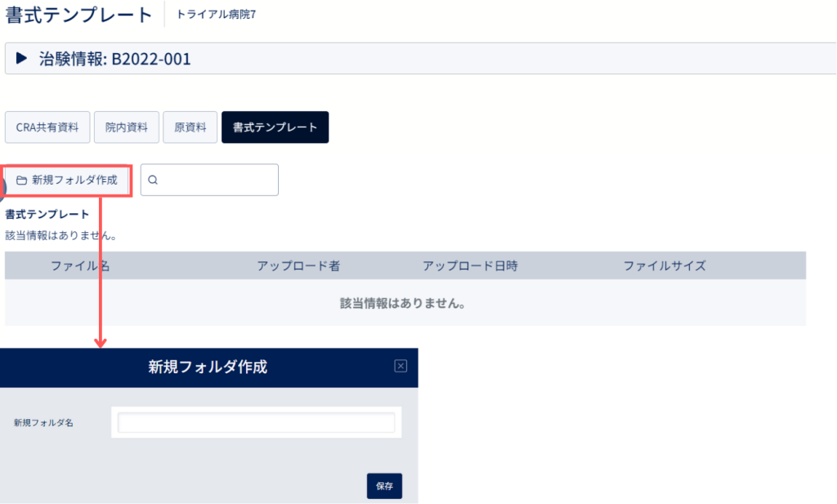Click the 新規フォルダ名 text input
Image resolution: width=837 pixels, height=504 pixels.
[x=256, y=422]
